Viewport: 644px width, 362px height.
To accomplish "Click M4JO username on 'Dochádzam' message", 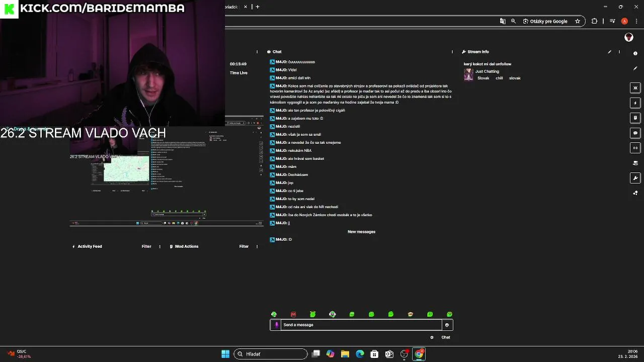I will (281, 174).
